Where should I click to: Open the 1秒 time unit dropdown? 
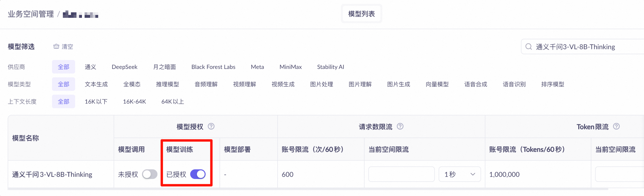tap(460, 174)
